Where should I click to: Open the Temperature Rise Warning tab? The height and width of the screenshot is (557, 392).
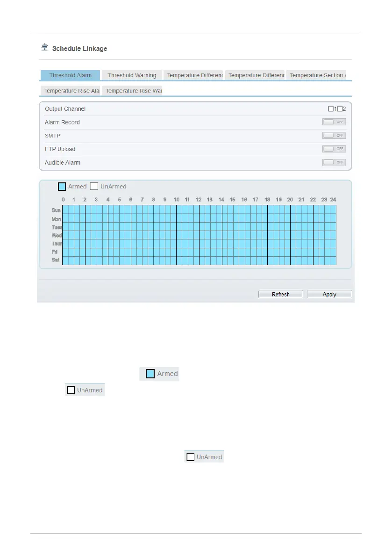(133, 91)
